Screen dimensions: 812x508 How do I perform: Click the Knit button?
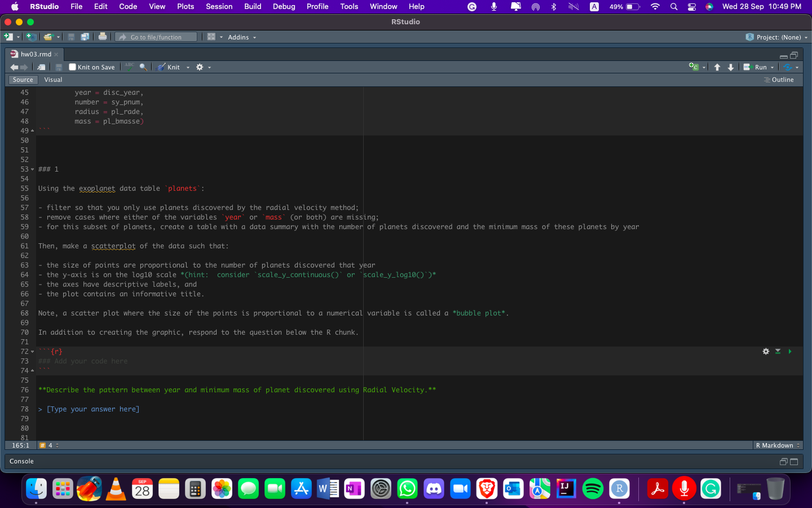tap(169, 67)
